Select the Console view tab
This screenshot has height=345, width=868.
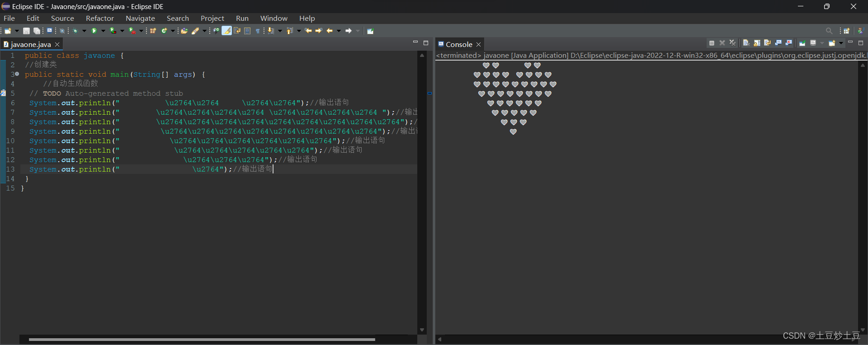(459, 44)
